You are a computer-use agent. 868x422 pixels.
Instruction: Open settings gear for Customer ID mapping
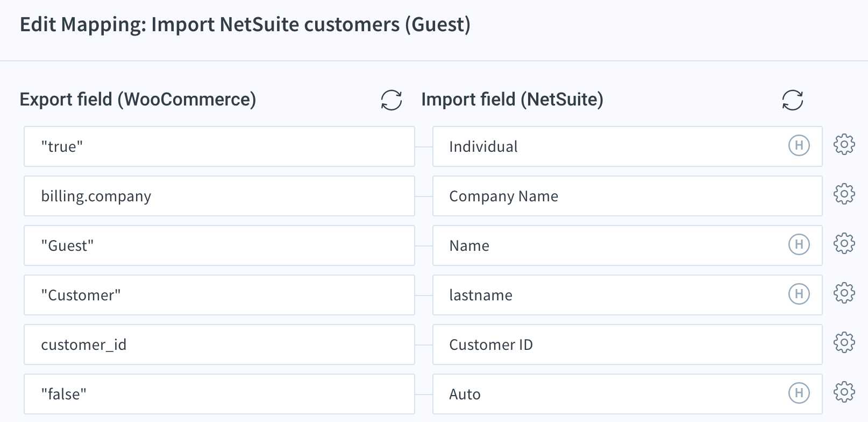pos(844,342)
